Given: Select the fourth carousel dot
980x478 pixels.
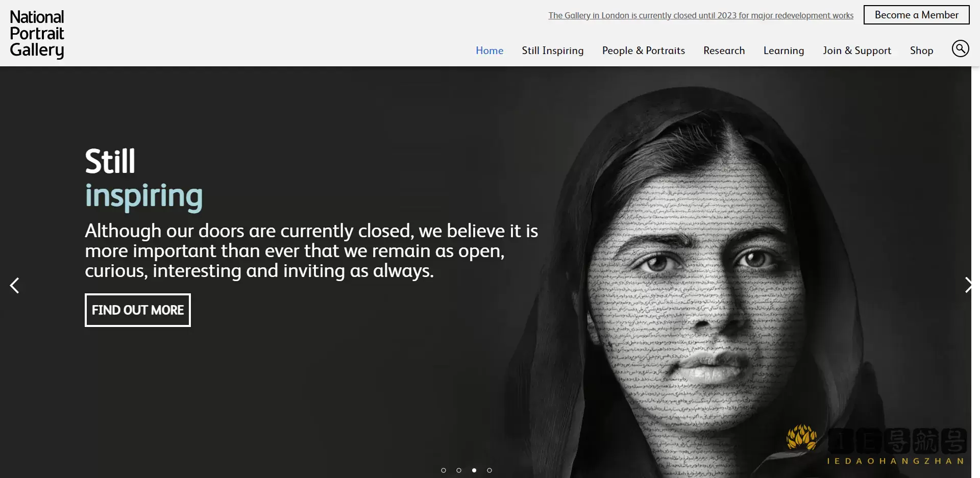Looking at the screenshot, I should click(x=489, y=470).
